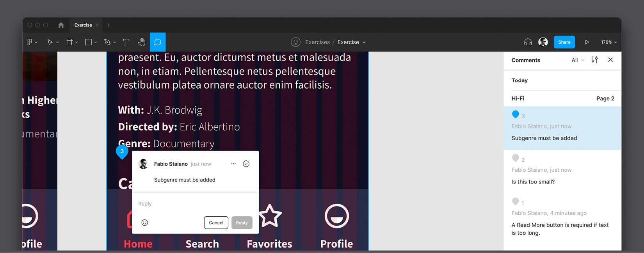Expand the shape tool dropdown arrow
644x253 pixels.
pyautogui.click(x=95, y=42)
